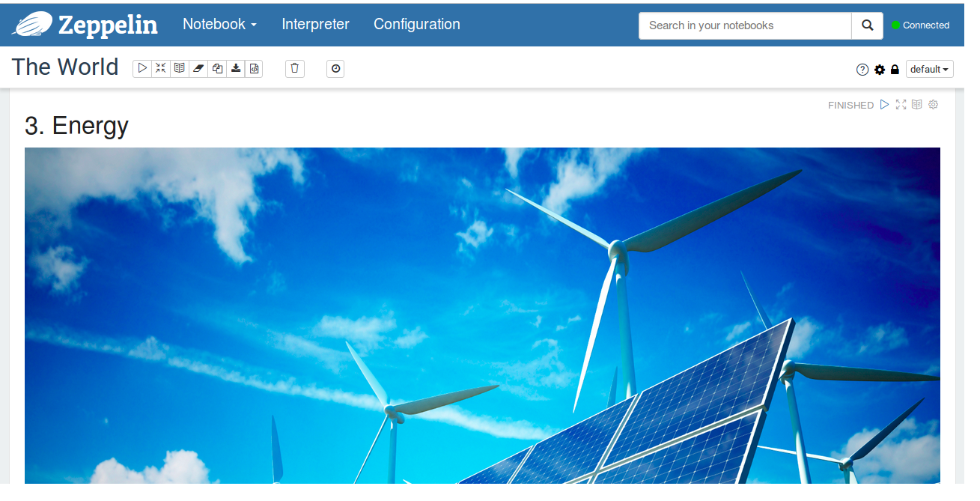Toggle the paragraph editor expand icon
This screenshot has height=501, width=980.
[x=901, y=105]
